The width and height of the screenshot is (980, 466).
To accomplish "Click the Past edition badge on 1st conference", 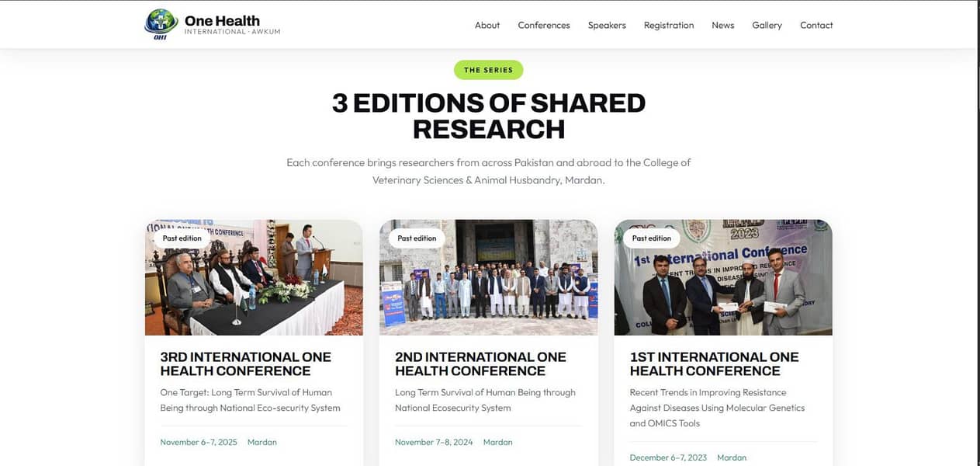I will (x=652, y=238).
